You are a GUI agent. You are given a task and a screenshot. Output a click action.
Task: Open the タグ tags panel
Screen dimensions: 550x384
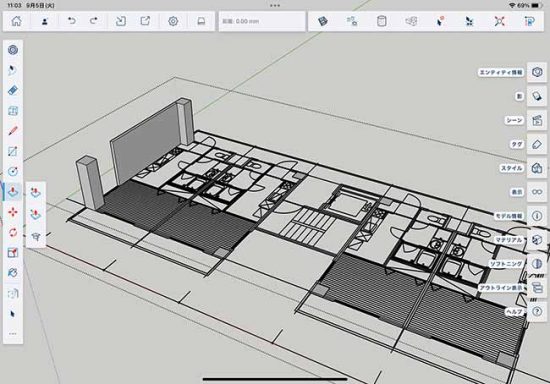pyautogui.click(x=537, y=144)
